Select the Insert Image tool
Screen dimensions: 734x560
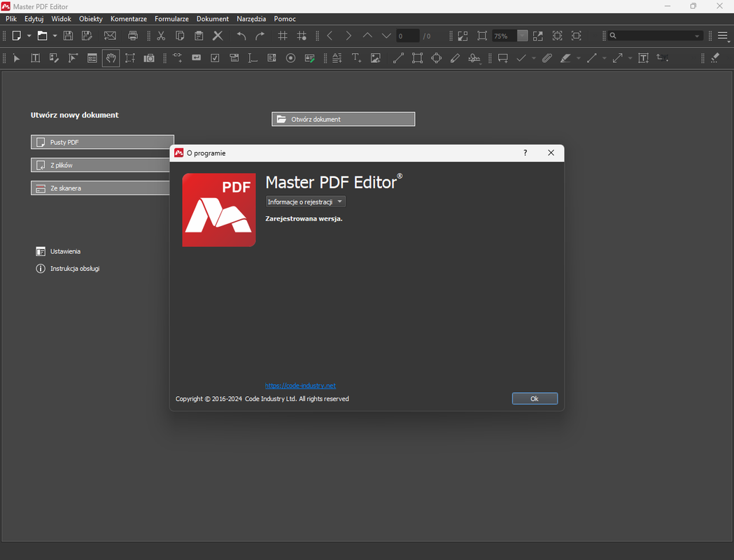tap(376, 58)
